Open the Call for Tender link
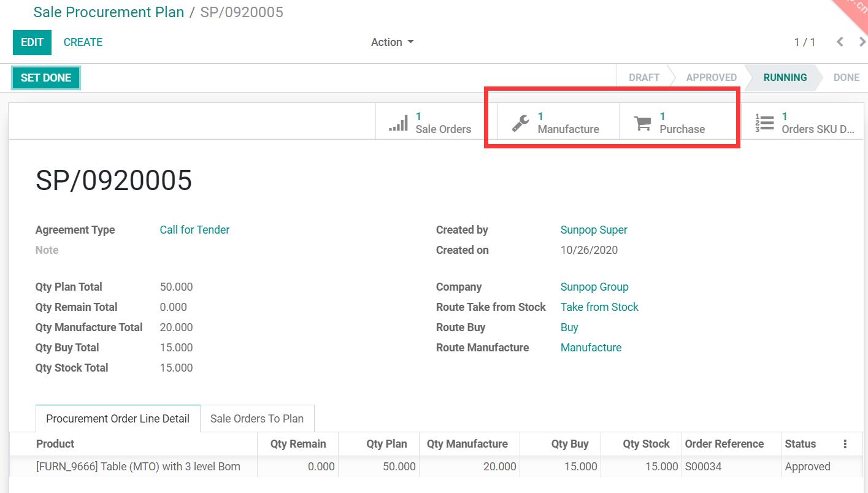868x493 pixels. tap(194, 230)
